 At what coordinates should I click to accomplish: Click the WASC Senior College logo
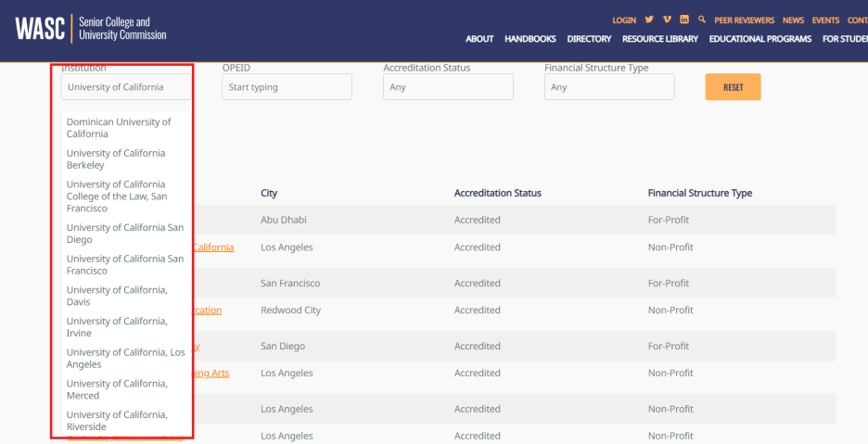coord(91,28)
